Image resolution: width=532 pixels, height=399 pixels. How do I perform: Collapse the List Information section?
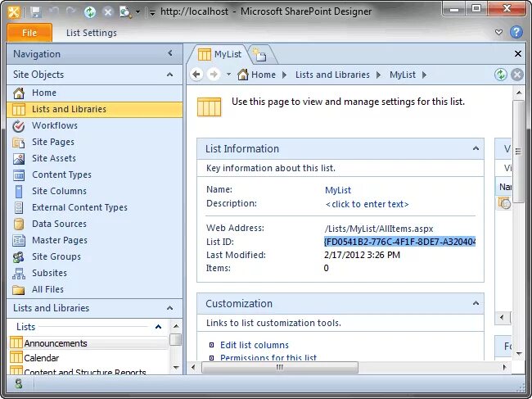tap(476, 148)
